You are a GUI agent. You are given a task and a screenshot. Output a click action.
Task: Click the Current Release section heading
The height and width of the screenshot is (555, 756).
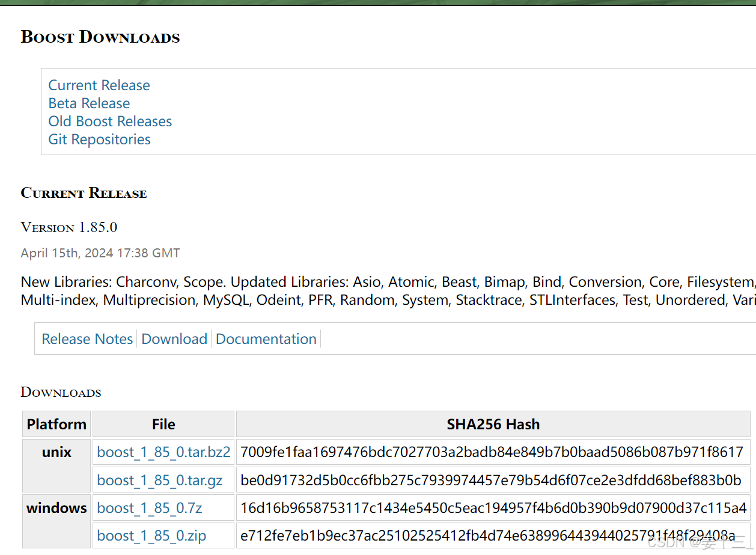tap(84, 193)
